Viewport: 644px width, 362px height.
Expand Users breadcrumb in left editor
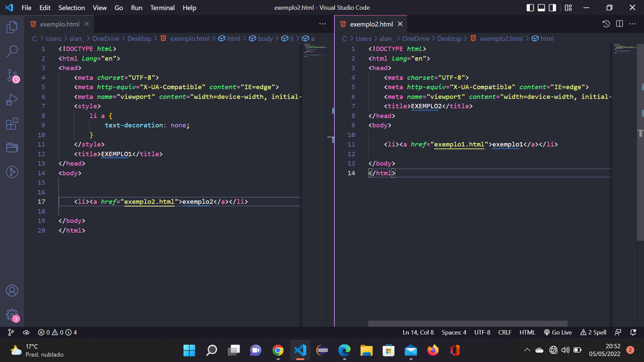[54, 39]
